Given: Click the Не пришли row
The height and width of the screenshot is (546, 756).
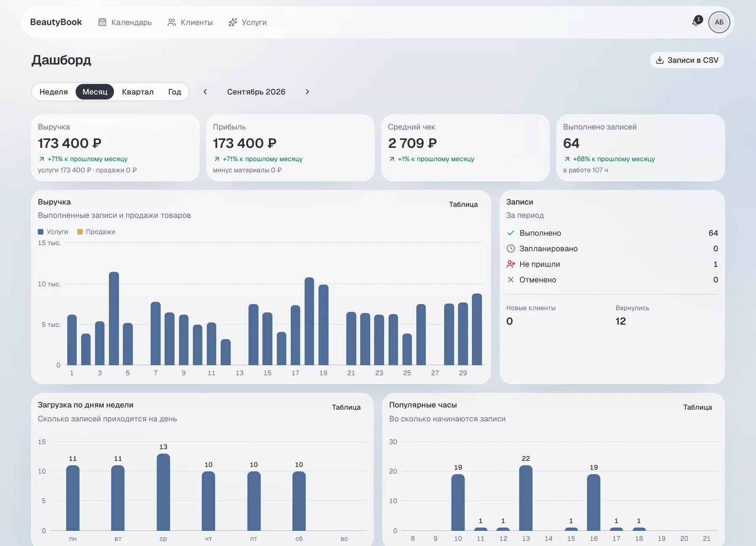Looking at the screenshot, I should tap(612, 264).
